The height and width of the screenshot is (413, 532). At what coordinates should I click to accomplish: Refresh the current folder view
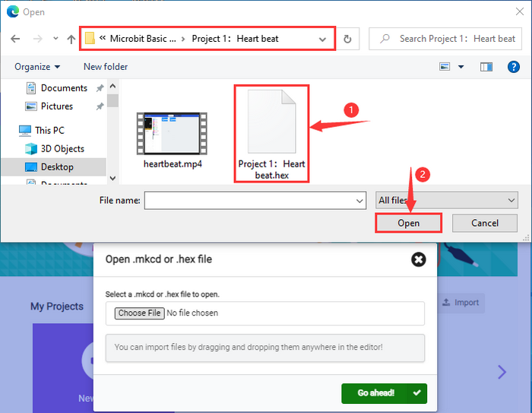click(x=347, y=39)
